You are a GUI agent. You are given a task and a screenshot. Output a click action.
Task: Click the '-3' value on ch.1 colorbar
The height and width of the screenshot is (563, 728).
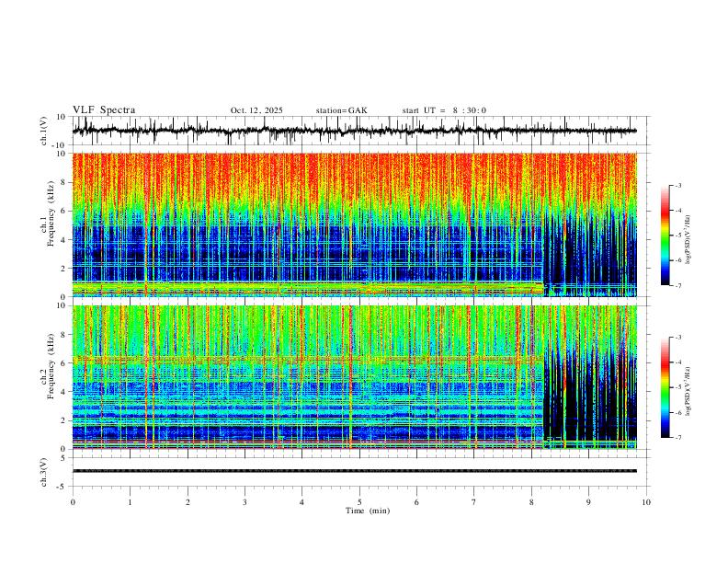coord(678,185)
